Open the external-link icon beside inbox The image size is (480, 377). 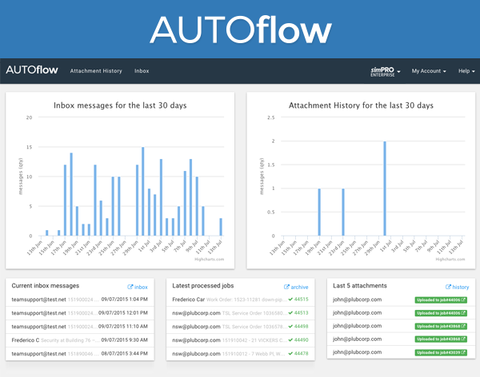tap(130, 287)
